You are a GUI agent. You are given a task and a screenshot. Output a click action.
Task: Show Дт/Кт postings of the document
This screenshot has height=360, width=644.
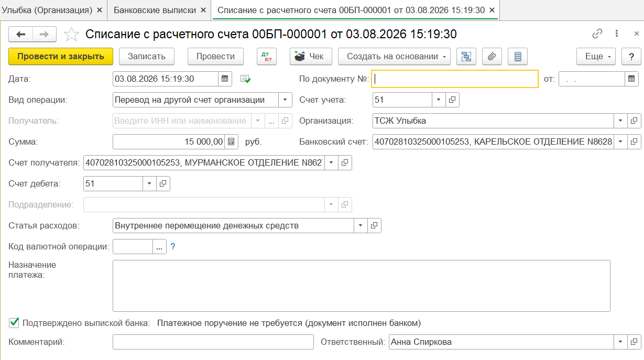(266, 57)
